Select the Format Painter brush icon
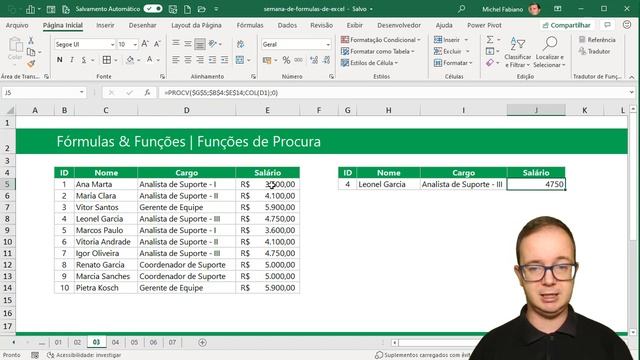Image resolution: width=640 pixels, height=360 pixels. [31, 63]
